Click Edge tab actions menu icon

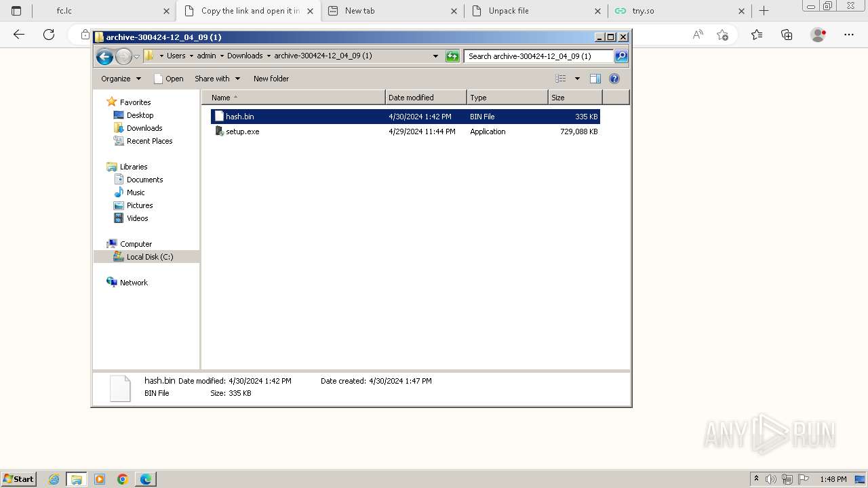pos(16,11)
